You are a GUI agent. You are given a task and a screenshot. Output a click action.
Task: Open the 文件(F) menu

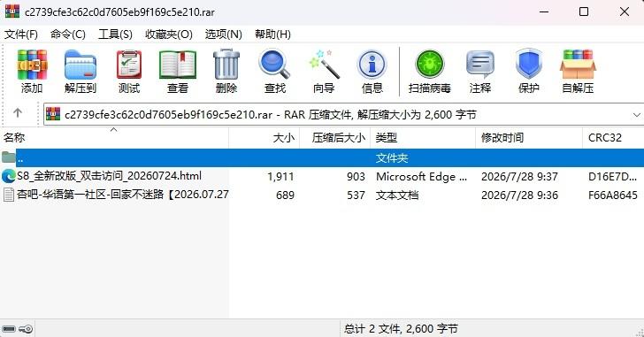(x=21, y=34)
